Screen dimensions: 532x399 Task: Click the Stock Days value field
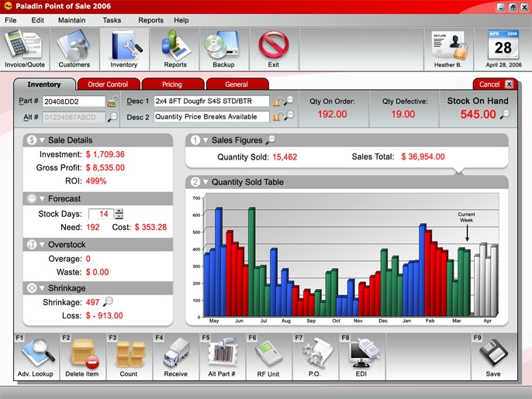click(102, 214)
